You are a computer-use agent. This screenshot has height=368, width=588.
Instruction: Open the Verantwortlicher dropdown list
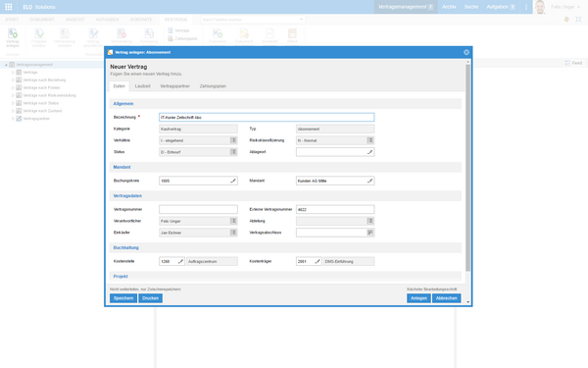coord(233,221)
